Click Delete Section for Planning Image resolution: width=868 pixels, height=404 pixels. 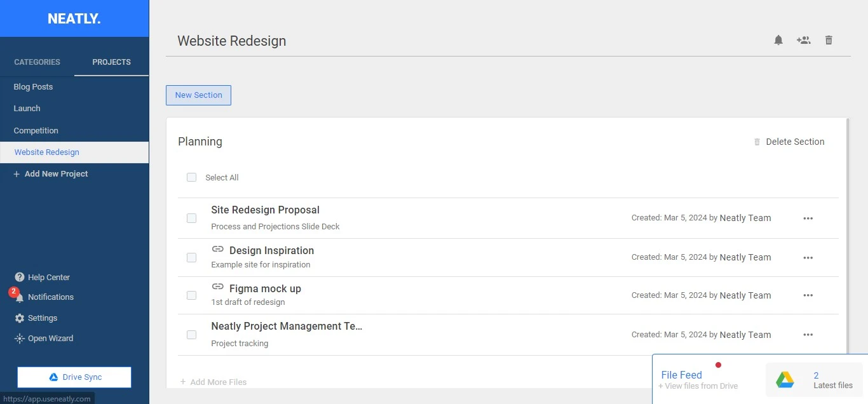tap(789, 142)
